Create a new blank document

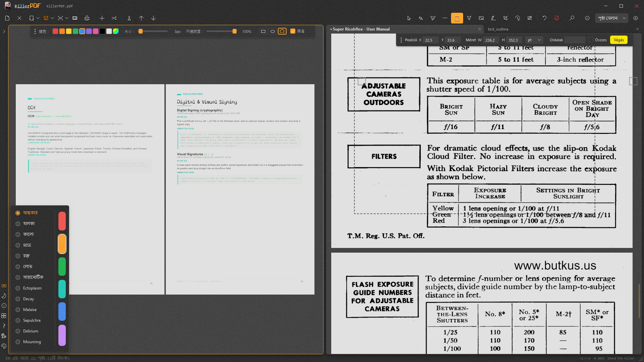tap(7, 18)
